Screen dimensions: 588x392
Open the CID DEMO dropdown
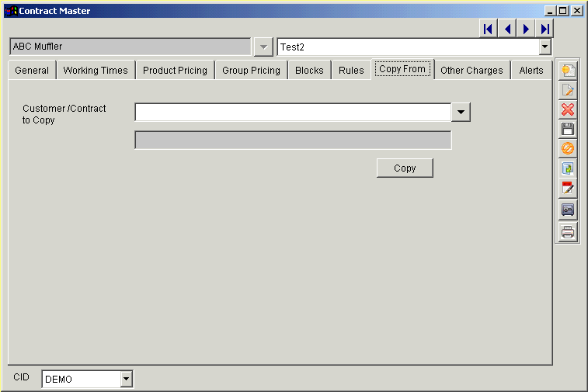[x=127, y=380]
